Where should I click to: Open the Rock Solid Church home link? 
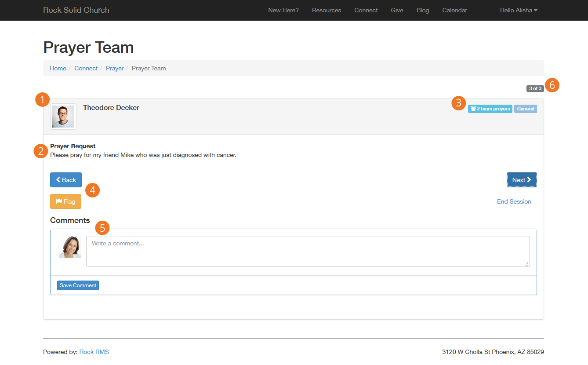point(76,10)
